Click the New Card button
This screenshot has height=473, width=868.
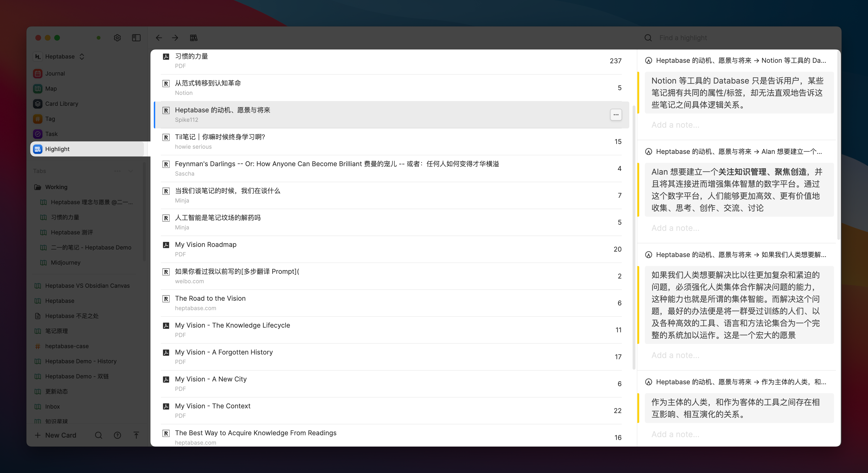(56, 435)
